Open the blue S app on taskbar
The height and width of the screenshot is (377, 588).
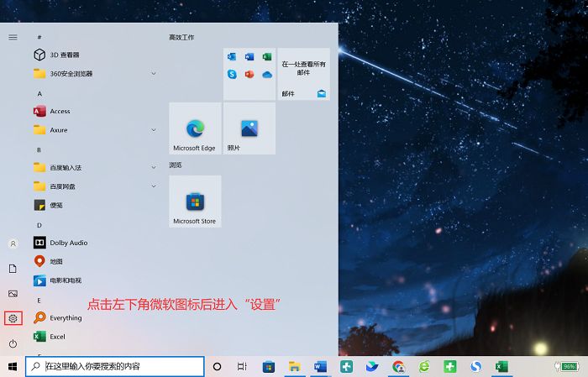(476, 367)
